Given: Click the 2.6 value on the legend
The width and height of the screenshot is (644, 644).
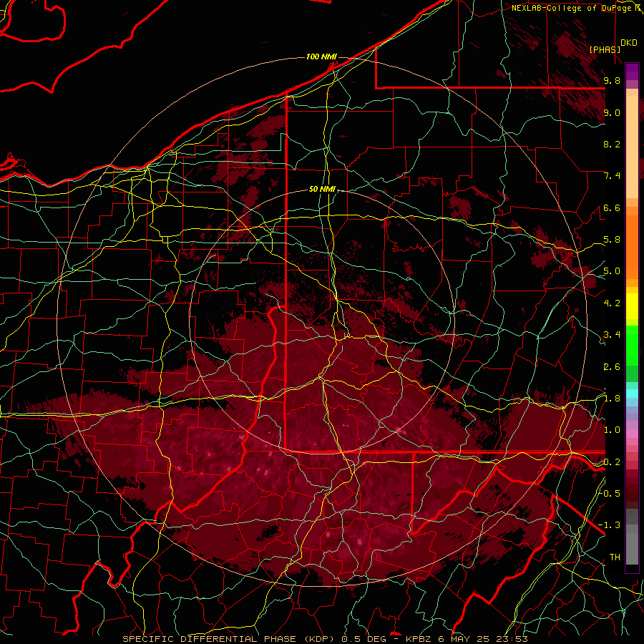Looking at the screenshot, I should (612, 367).
